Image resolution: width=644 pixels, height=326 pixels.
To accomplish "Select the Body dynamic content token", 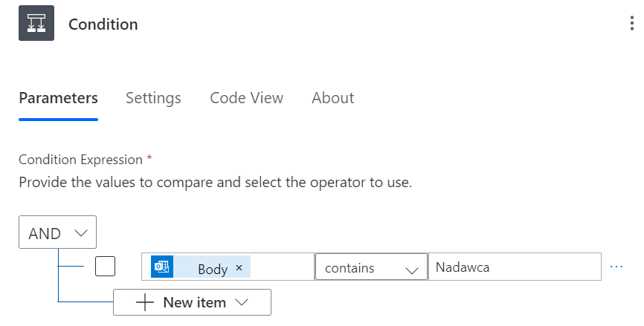I will point(212,268).
